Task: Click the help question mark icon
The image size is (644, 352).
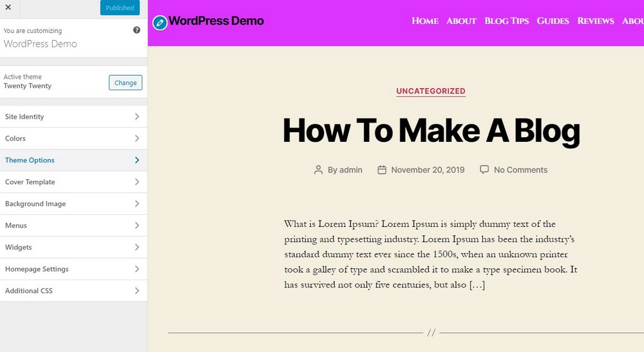Action: click(137, 30)
